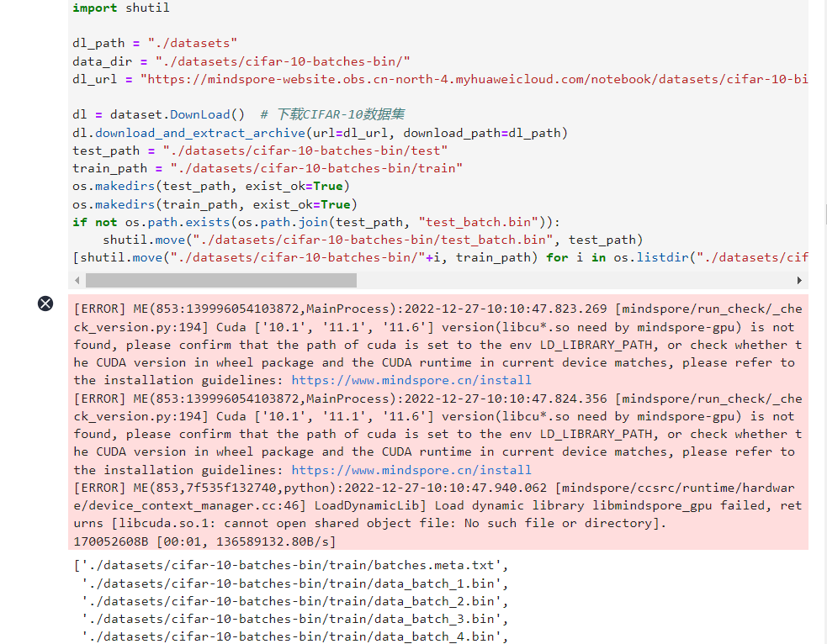Click the 'if not os.path.exists' line
827x644 pixels.
tap(316, 223)
